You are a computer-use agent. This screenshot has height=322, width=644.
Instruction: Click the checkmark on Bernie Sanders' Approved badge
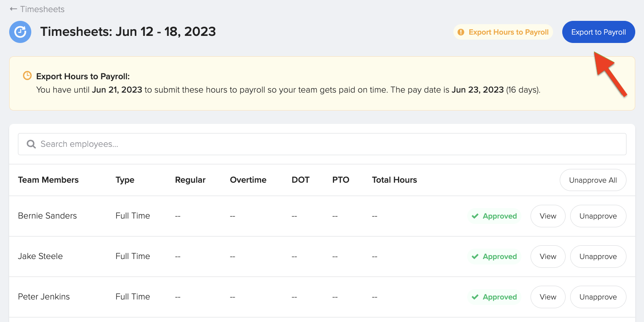475,216
